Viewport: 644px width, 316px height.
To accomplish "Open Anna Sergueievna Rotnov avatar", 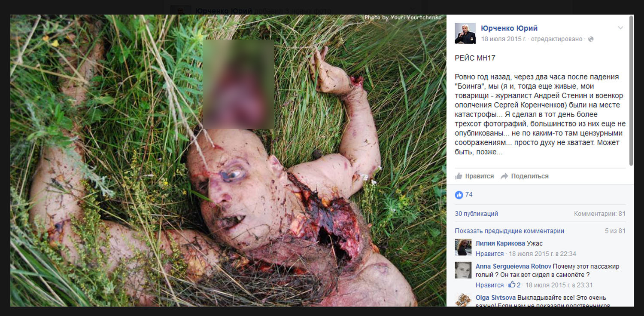I will click(x=463, y=270).
